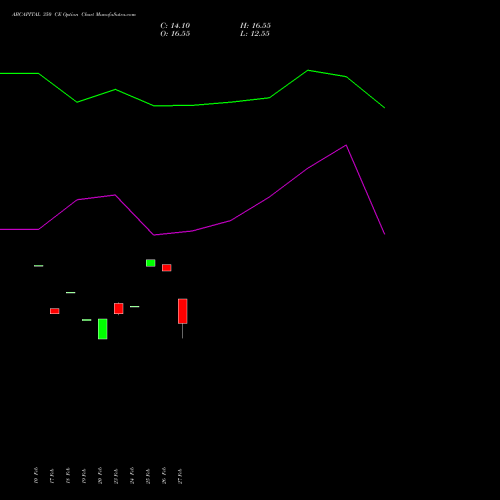Select the 18 Feb date label
500x500 pixels.
pos(68,475)
